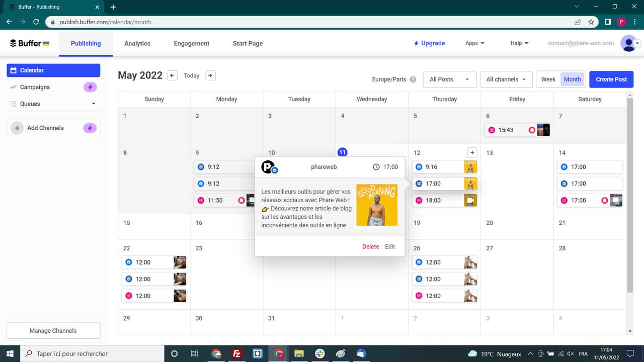Click the add post plus on May 12

point(472,152)
